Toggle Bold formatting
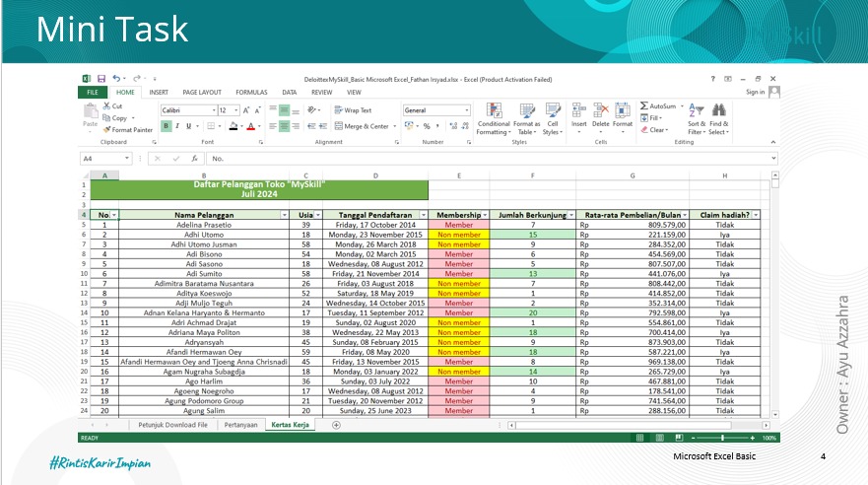The image size is (868, 485). click(167, 126)
